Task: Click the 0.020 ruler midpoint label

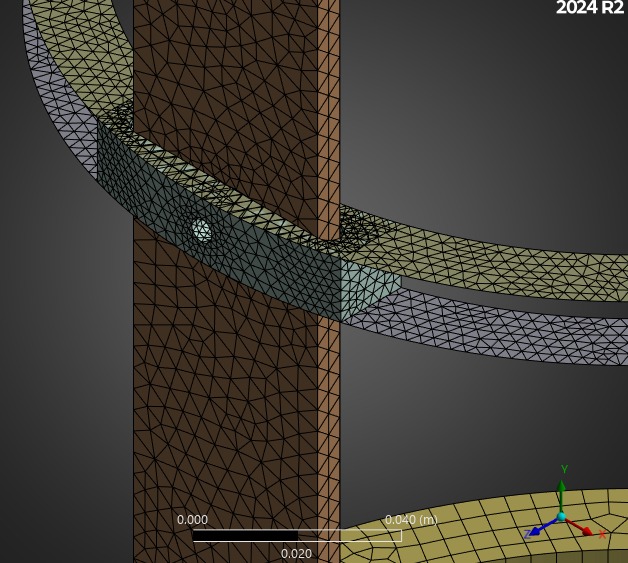Action: point(296,553)
